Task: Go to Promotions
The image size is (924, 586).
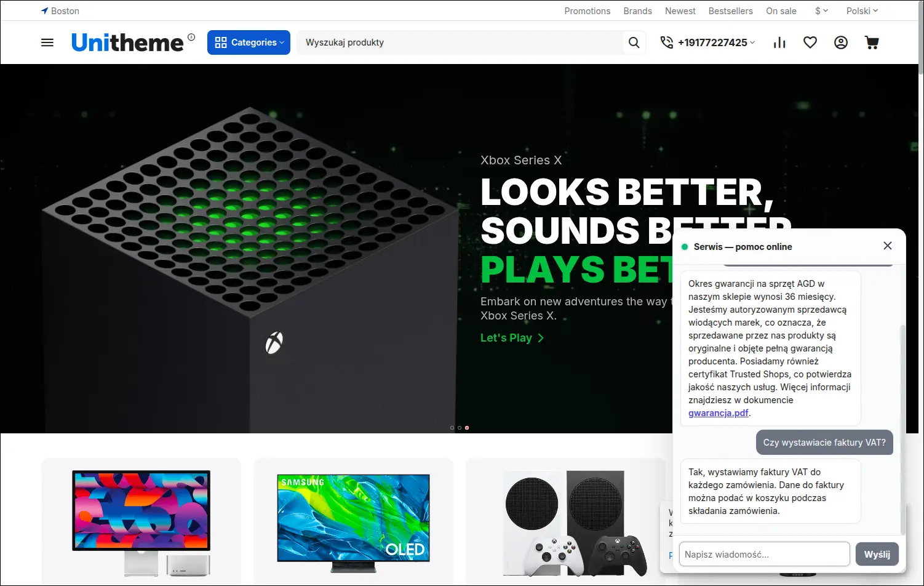Action: tap(587, 11)
